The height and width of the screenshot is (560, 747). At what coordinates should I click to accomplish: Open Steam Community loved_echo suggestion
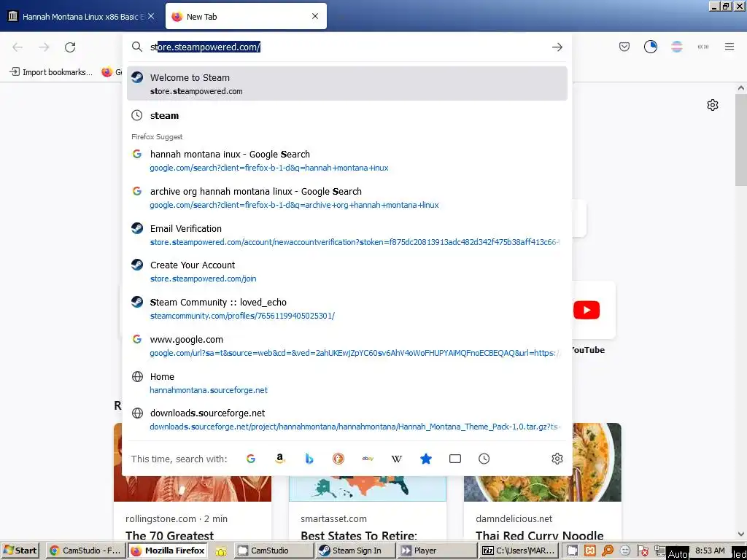click(347, 308)
